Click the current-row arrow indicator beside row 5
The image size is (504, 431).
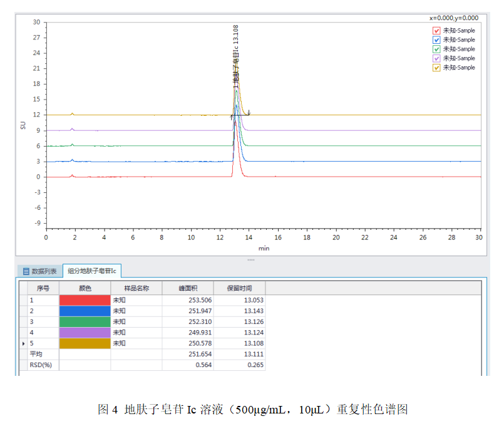(x=23, y=343)
